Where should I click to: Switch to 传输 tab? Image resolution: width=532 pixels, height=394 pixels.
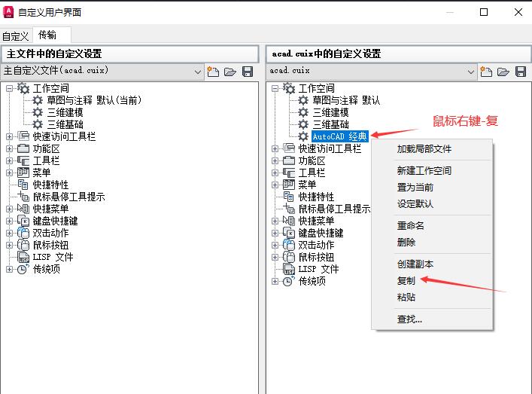click(x=52, y=35)
